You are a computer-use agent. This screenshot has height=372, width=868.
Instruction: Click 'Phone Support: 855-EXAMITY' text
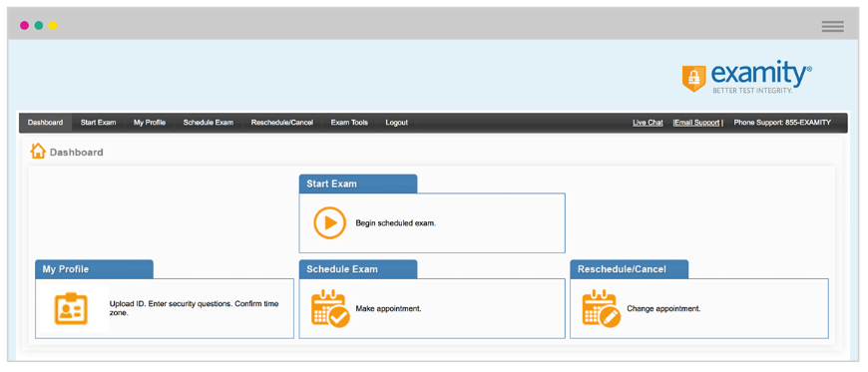782,123
